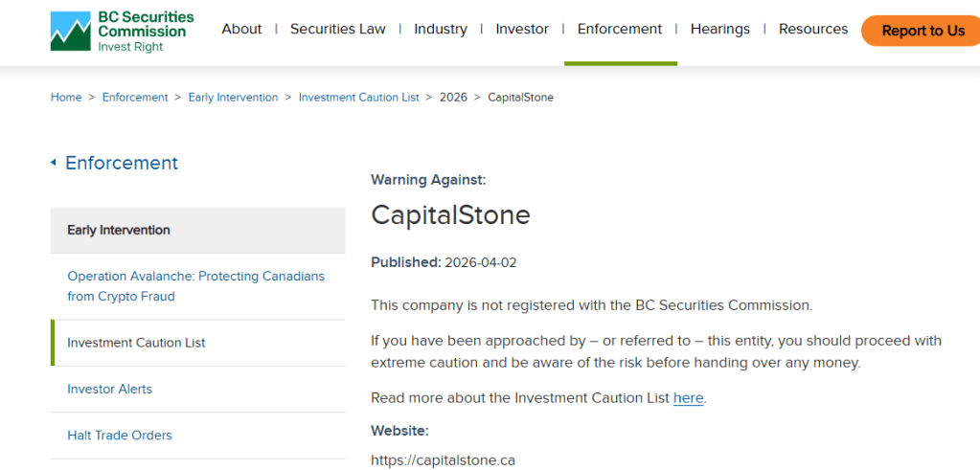Viewport: 980px width, 470px height.
Task: Open the Securities Law menu
Action: click(337, 29)
